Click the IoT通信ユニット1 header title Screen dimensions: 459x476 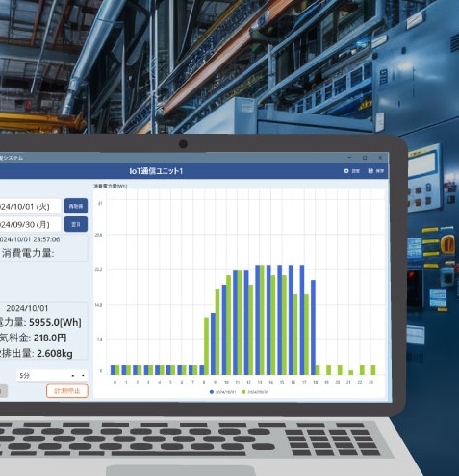(156, 171)
